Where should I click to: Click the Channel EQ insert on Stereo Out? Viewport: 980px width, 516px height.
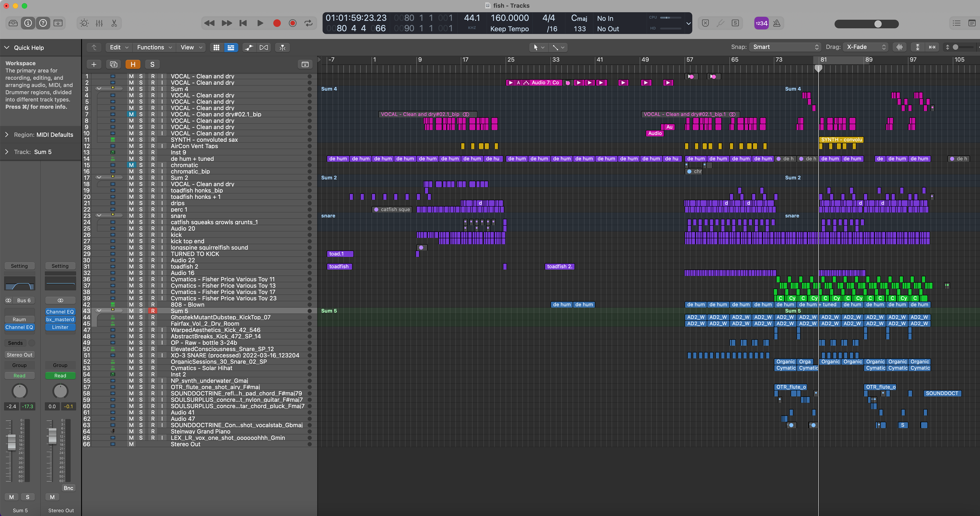pyautogui.click(x=60, y=312)
